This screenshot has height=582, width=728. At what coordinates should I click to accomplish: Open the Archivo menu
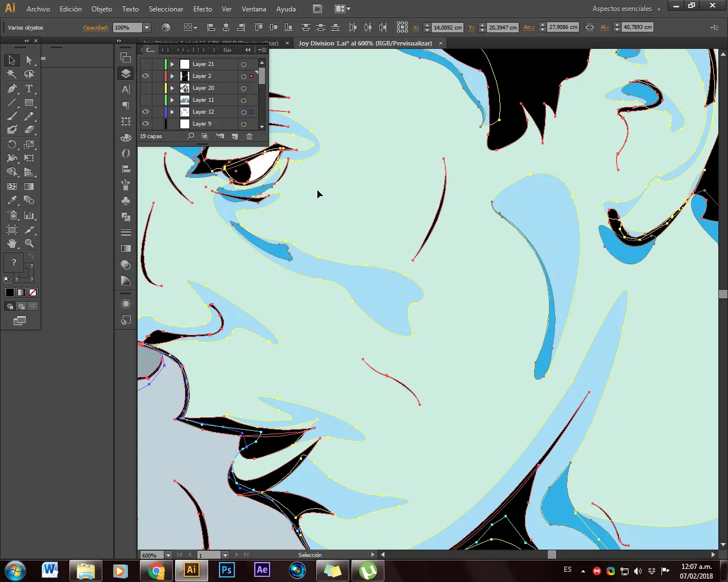click(x=38, y=9)
